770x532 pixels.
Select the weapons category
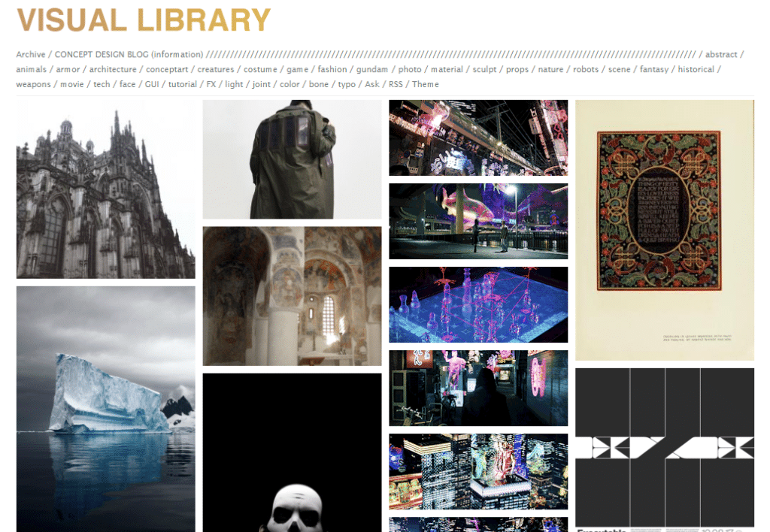tap(33, 84)
